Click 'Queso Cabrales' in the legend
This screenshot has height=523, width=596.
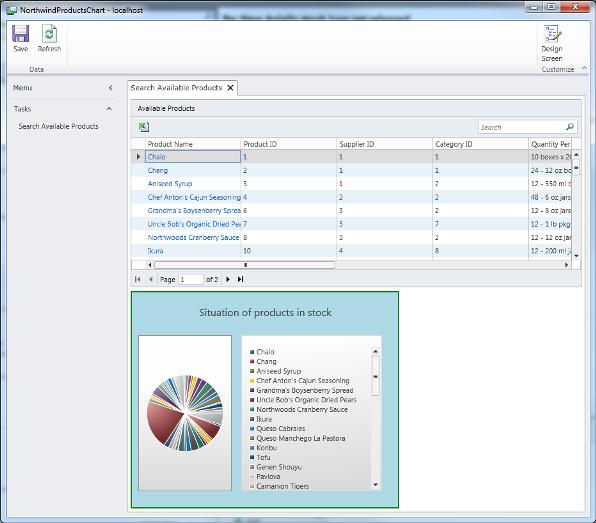[x=281, y=428]
